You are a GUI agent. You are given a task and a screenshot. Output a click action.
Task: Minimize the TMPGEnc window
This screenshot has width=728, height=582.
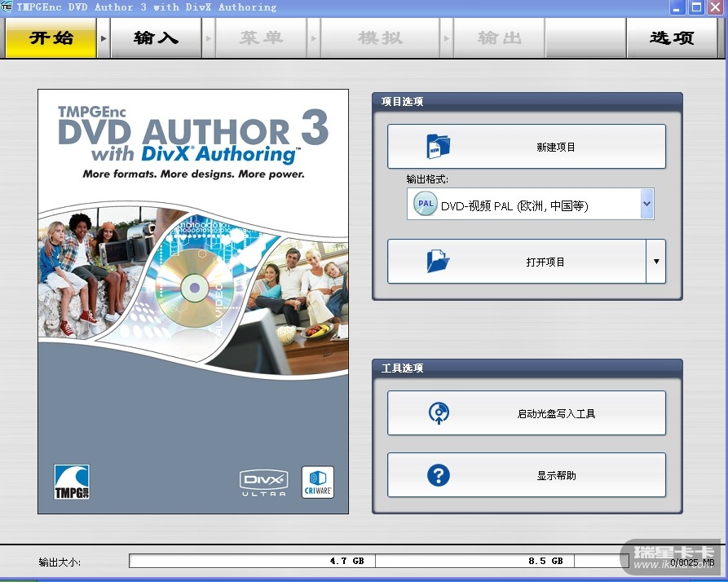677,7
